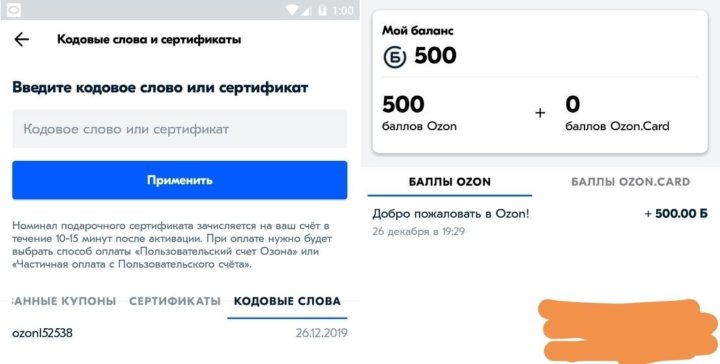
Task: Tap the battery status icon
Action: 322,10
